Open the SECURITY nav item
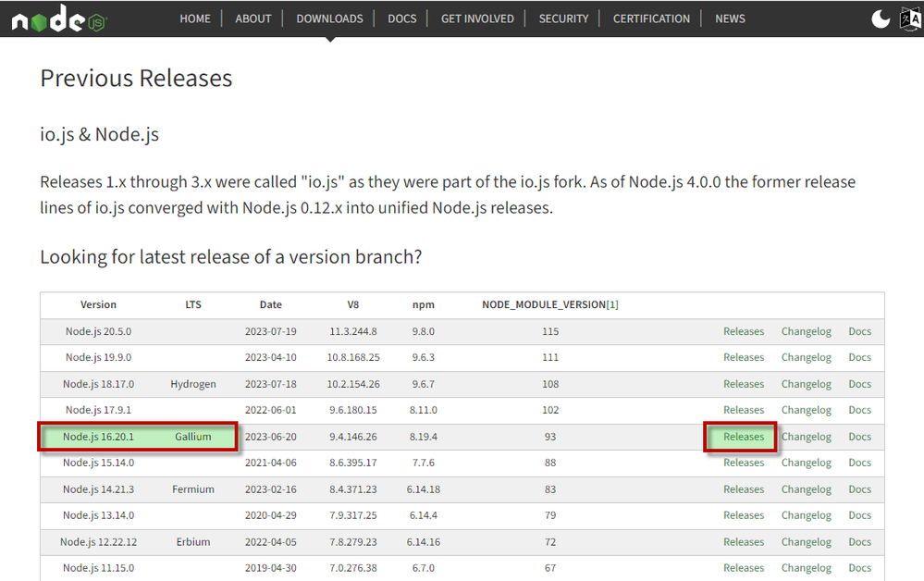This screenshot has height=581, width=924. [x=563, y=19]
